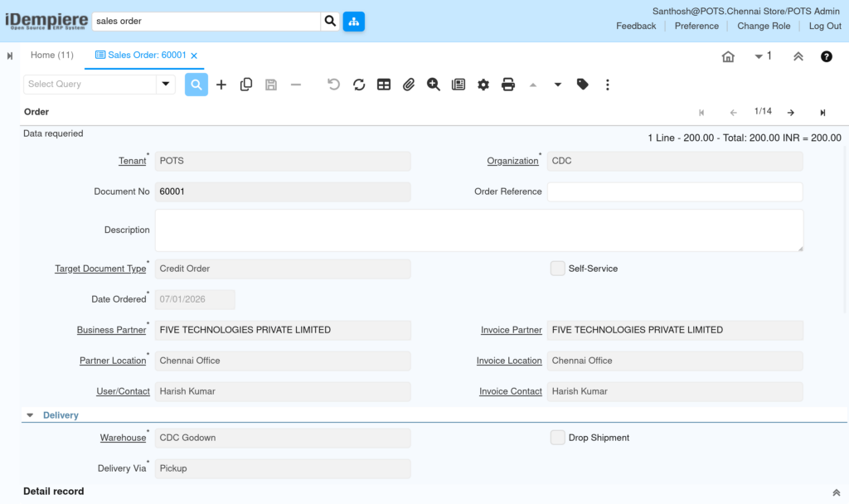
Task: Click the parent record up arrow
Action: (533, 85)
